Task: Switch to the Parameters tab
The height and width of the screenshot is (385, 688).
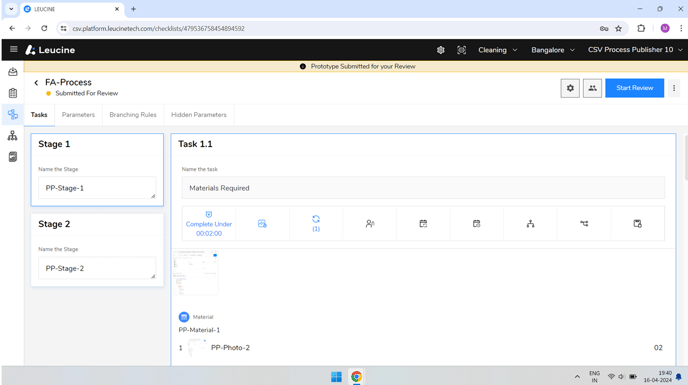Action: [78, 115]
